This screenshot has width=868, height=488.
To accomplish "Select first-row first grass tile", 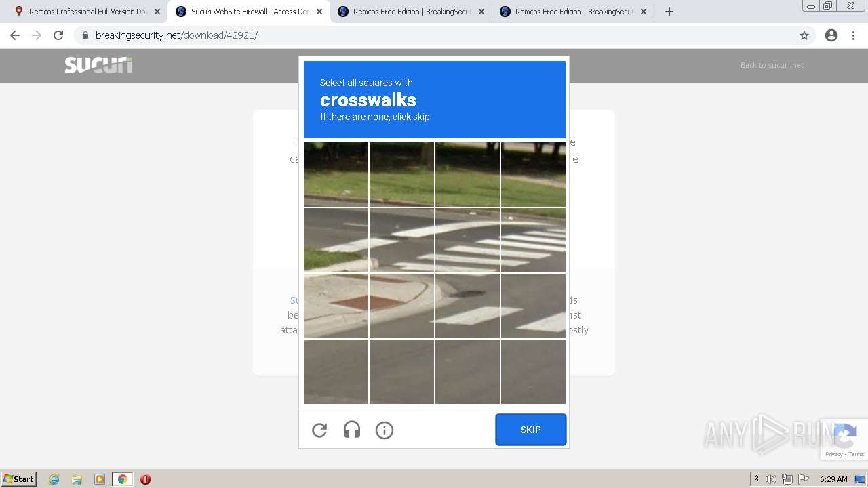I will 336,174.
